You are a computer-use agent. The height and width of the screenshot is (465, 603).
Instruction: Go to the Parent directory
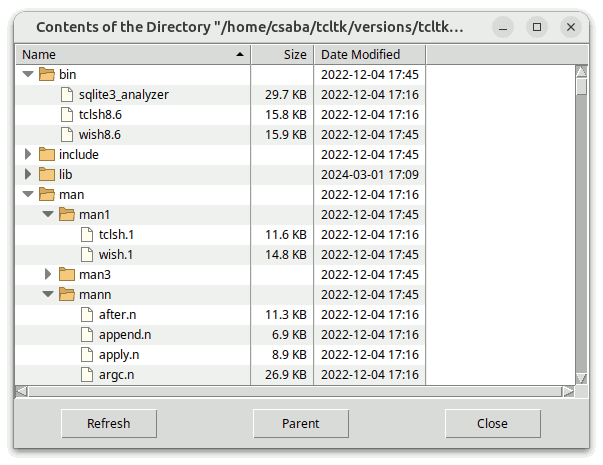coord(301,423)
